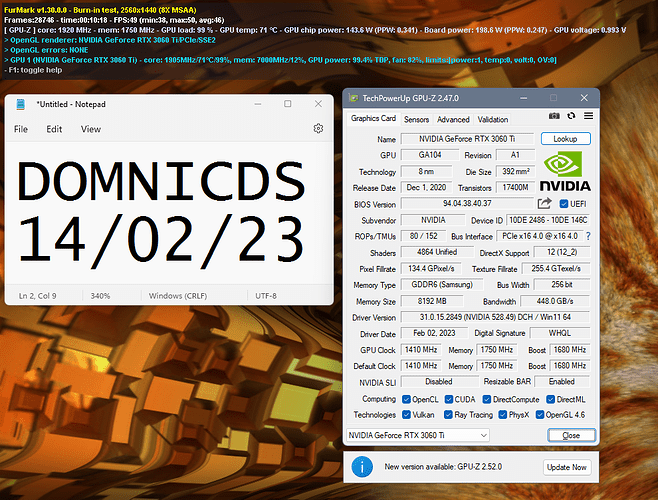Image resolution: width=658 pixels, height=500 pixels.
Task: Toggle the DirectML checkbox
Action: pyautogui.click(x=550, y=399)
